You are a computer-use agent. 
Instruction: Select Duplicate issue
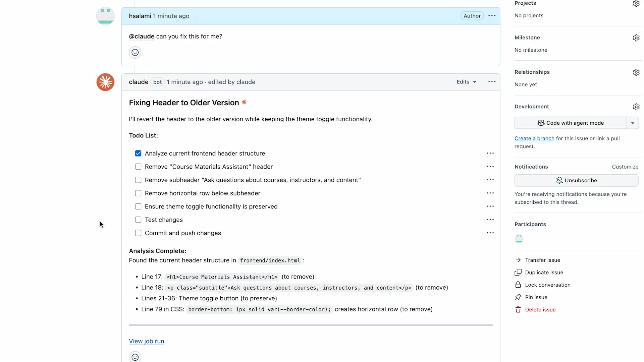pyautogui.click(x=544, y=273)
